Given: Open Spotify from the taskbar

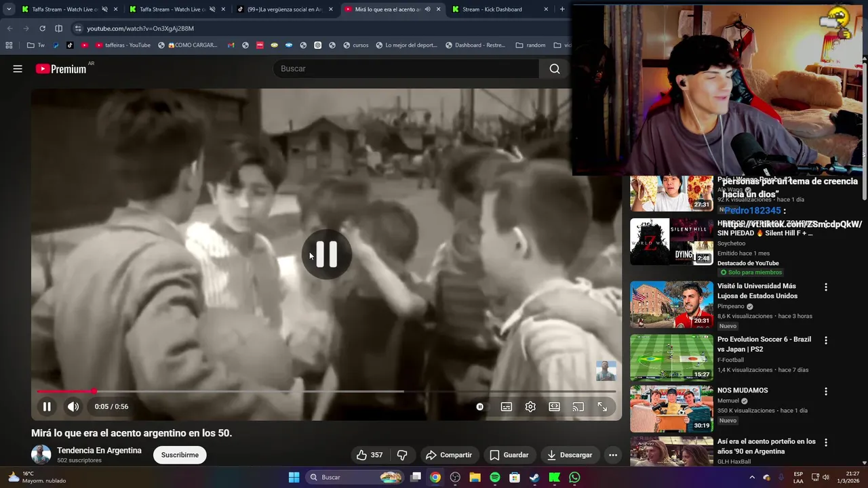Looking at the screenshot, I should 495,477.
